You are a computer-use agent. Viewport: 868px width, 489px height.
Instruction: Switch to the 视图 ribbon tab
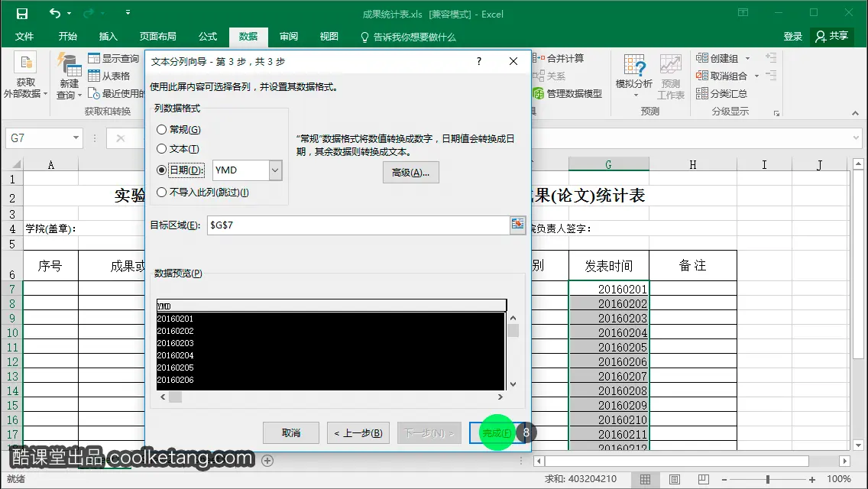click(x=329, y=37)
